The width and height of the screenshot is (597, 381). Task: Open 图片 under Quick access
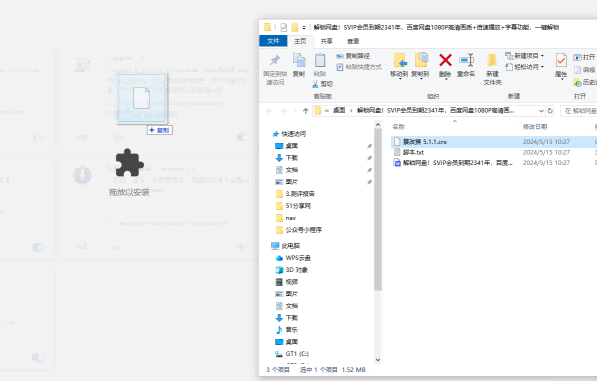pyautogui.click(x=292, y=182)
